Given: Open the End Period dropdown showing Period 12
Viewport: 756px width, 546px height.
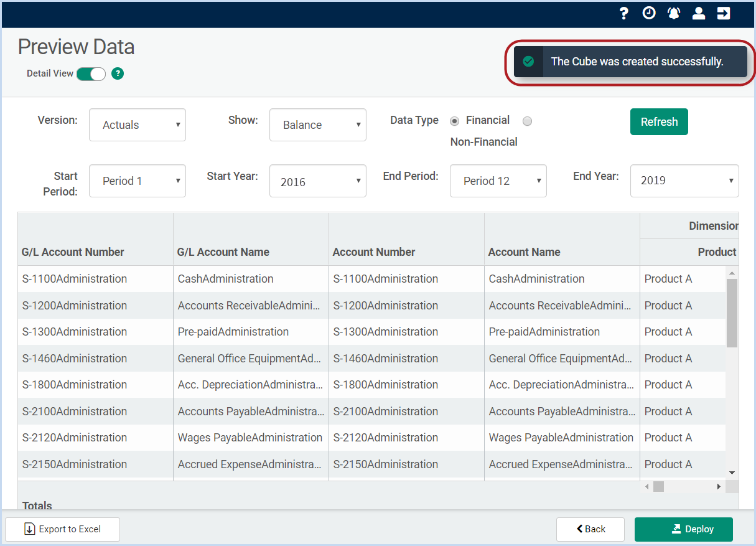Looking at the screenshot, I should click(498, 181).
